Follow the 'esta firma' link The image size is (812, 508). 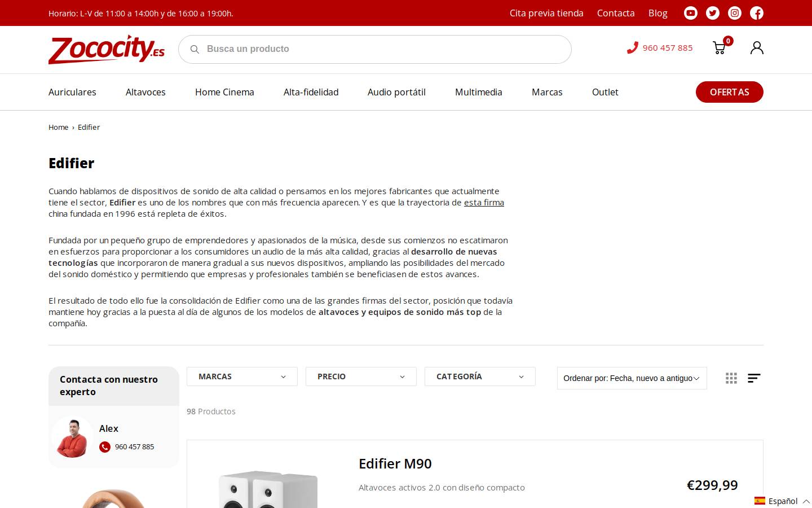pos(484,202)
